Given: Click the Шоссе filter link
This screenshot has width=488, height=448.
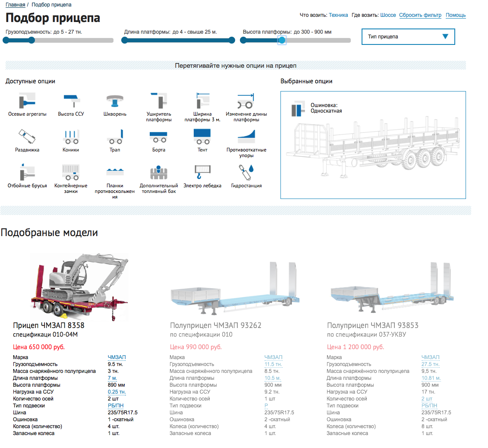Looking at the screenshot, I should point(388,15).
